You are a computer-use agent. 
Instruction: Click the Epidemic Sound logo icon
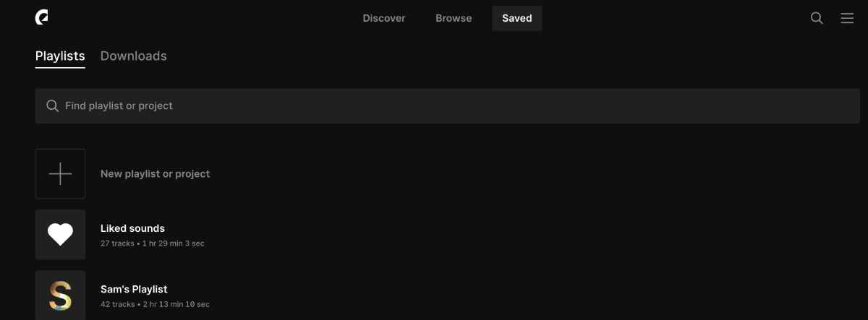[x=42, y=18]
